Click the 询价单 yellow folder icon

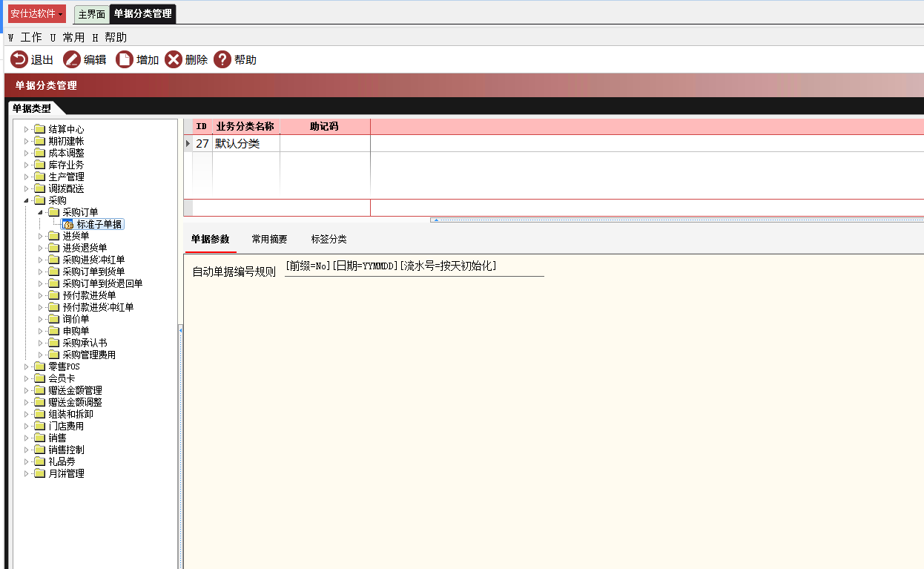click(x=53, y=319)
